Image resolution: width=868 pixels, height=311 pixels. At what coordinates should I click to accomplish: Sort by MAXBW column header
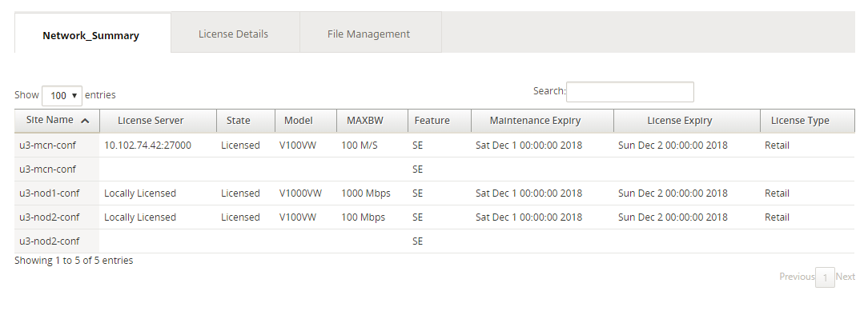pyautogui.click(x=372, y=121)
